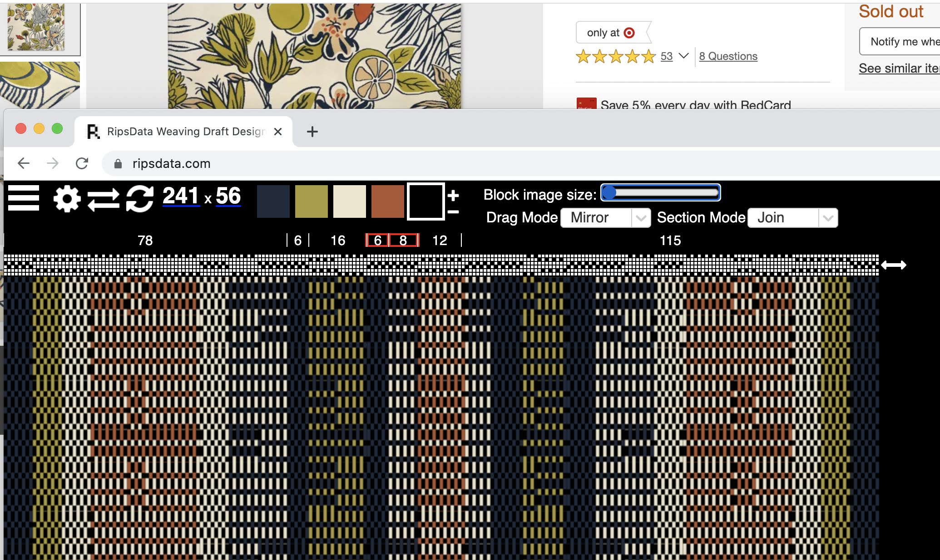This screenshot has width=940, height=560.
Task: Select the olive green color swatch
Action: coord(312,201)
